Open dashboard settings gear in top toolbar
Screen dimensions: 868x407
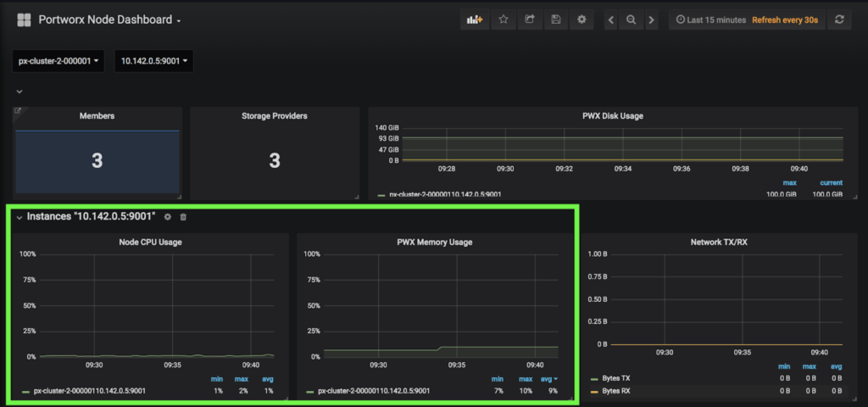[x=581, y=20]
